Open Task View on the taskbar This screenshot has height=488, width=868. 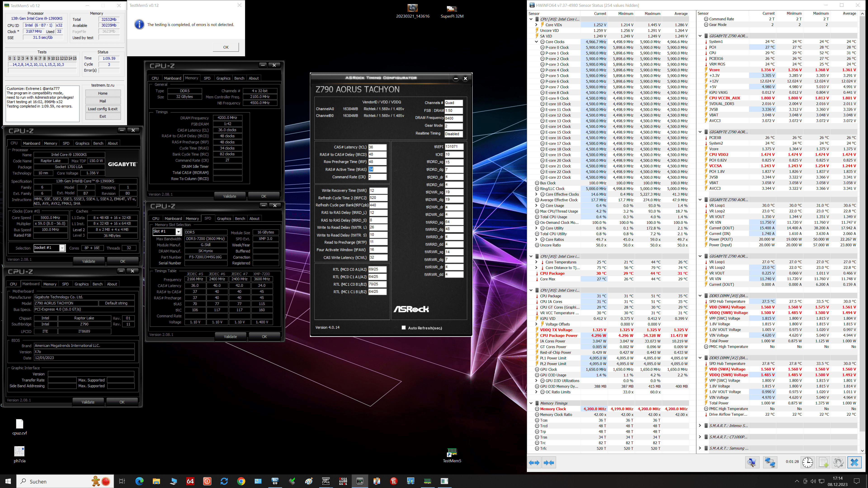click(x=122, y=481)
